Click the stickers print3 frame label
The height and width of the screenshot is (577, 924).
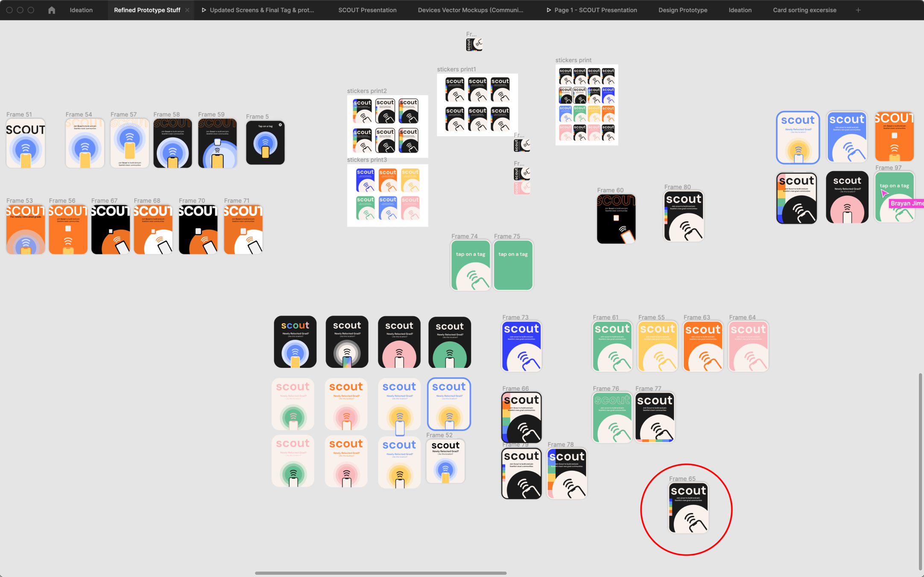tap(367, 160)
